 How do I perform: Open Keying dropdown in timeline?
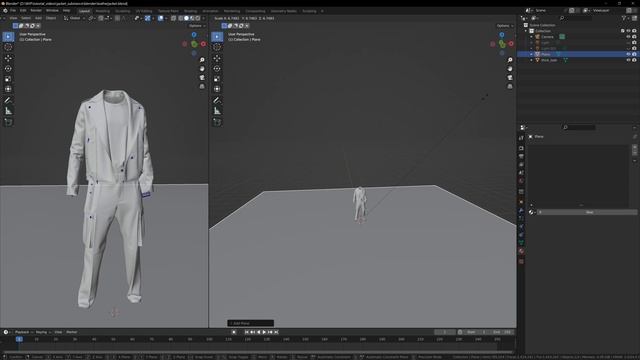[x=43, y=332]
